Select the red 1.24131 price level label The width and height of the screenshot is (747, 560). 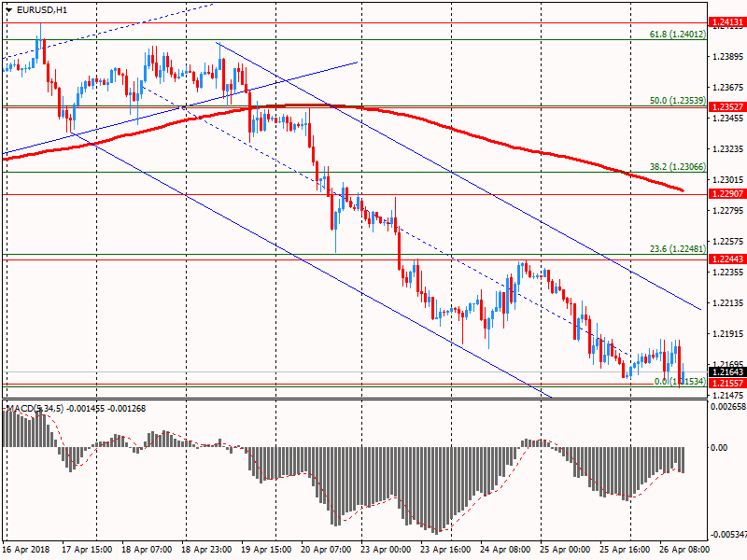click(727, 21)
